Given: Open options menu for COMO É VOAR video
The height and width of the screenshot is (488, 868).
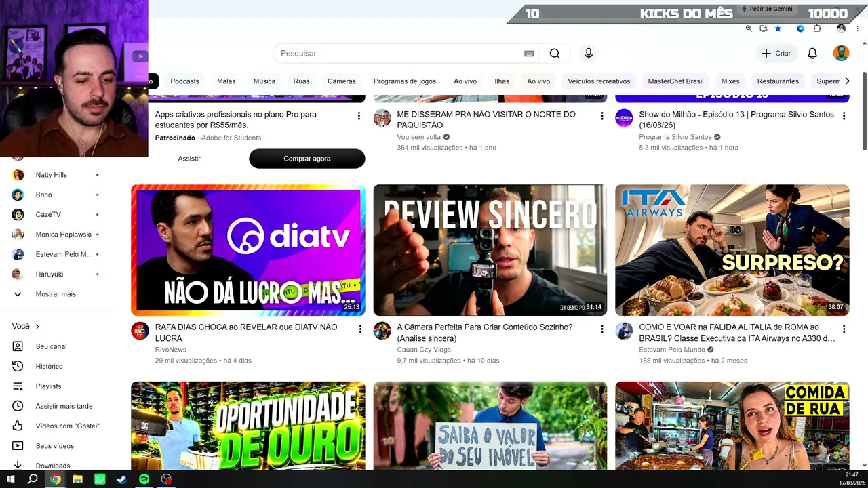Looking at the screenshot, I should click(x=844, y=329).
